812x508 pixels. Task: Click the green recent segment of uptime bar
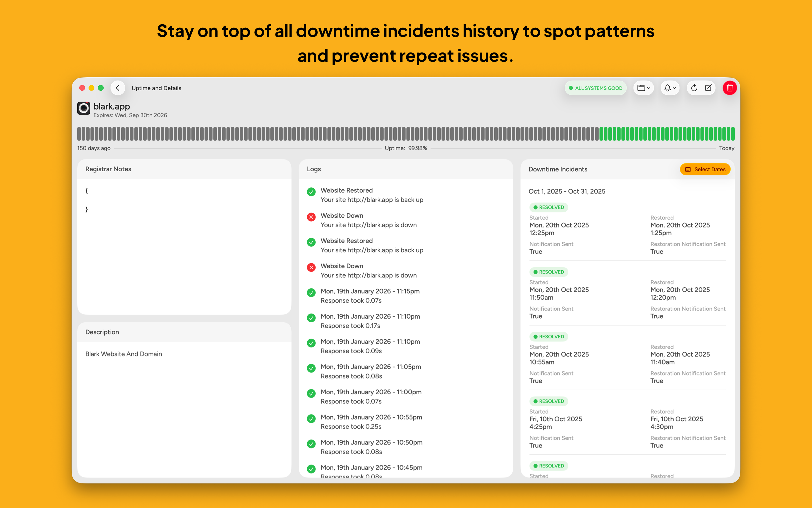pyautogui.click(x=667, y=134)
